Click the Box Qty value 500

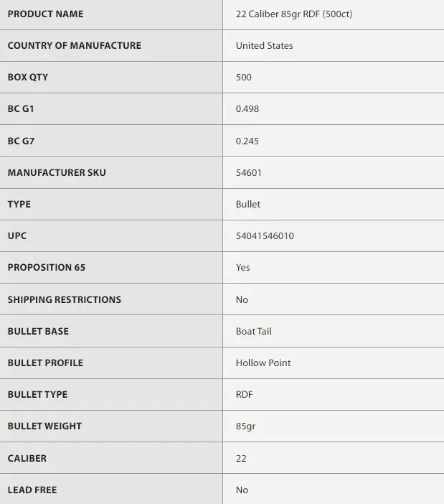pyautogui.click(x=244, y=77)
